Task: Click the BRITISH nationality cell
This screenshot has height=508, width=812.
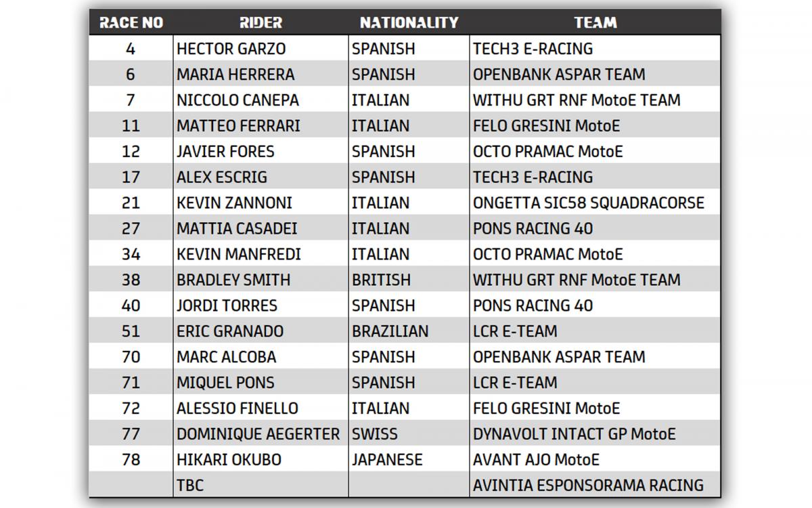Action: pyautogui.click(x=381, y=280)
